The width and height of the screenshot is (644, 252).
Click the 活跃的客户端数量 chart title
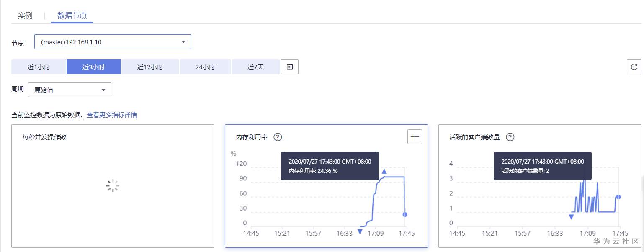tap(474, 137)
